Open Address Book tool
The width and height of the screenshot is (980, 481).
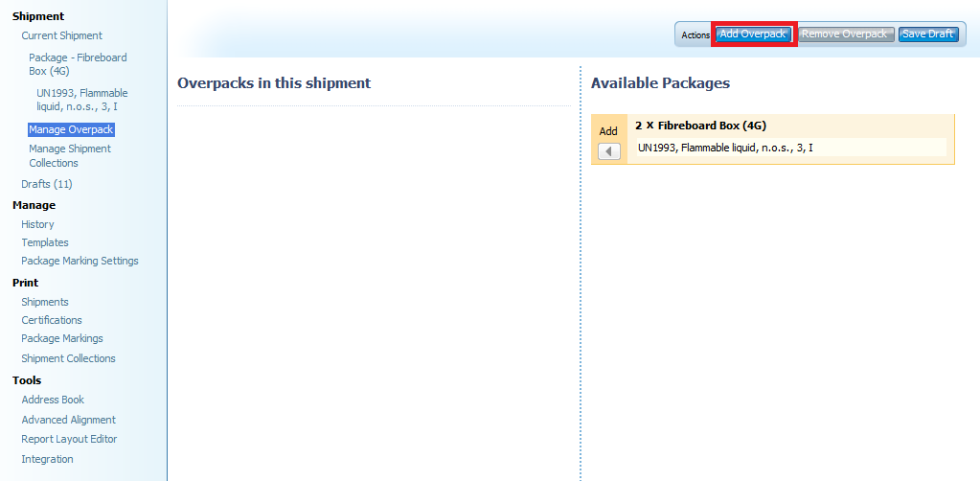click(53, 400)
